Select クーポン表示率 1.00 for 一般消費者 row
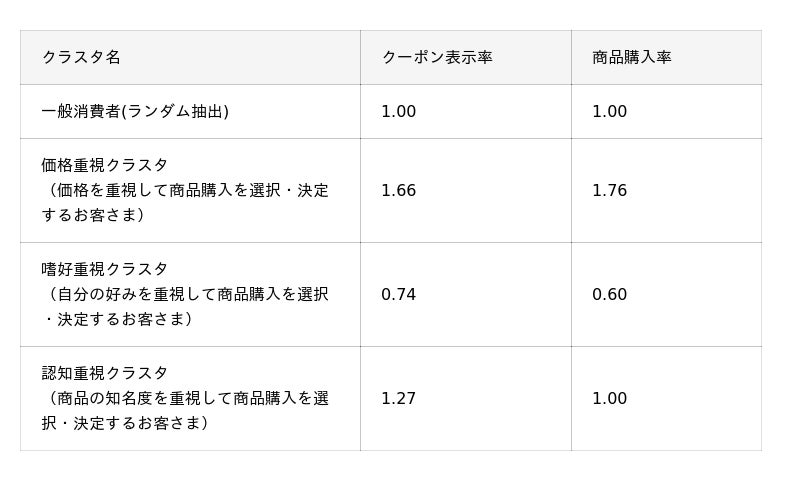800x481 pixels. point(398,111)
